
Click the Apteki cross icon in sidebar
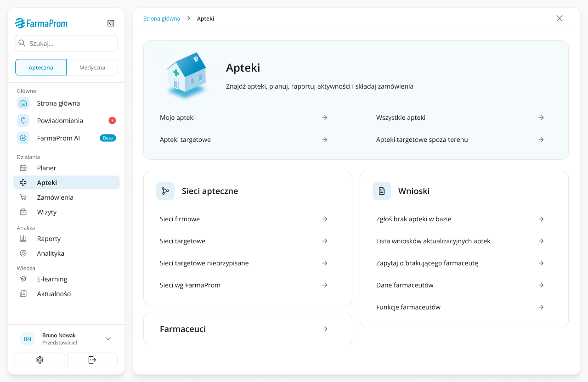click(23, 183)
